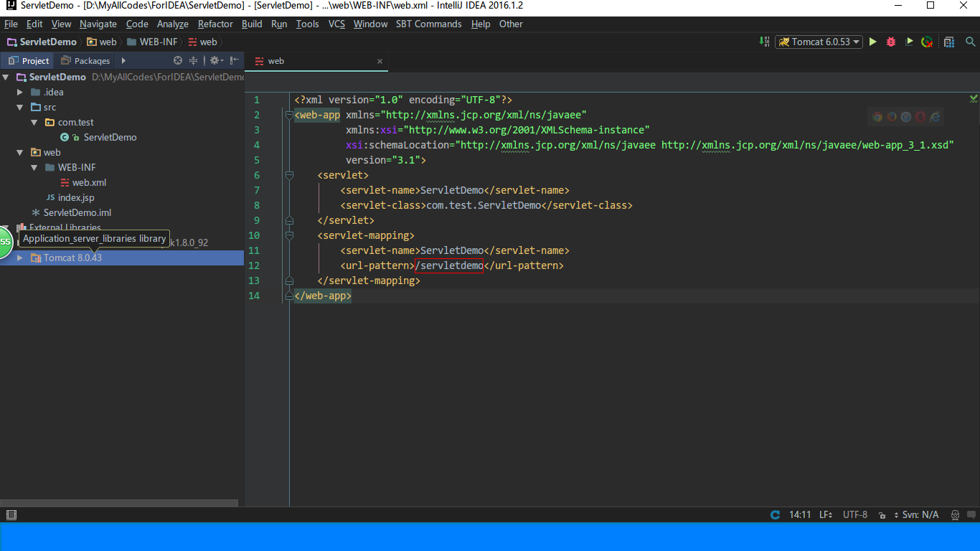
Task: Run the Tomcat 6.0.53 configuration
Action: point(873,42)
